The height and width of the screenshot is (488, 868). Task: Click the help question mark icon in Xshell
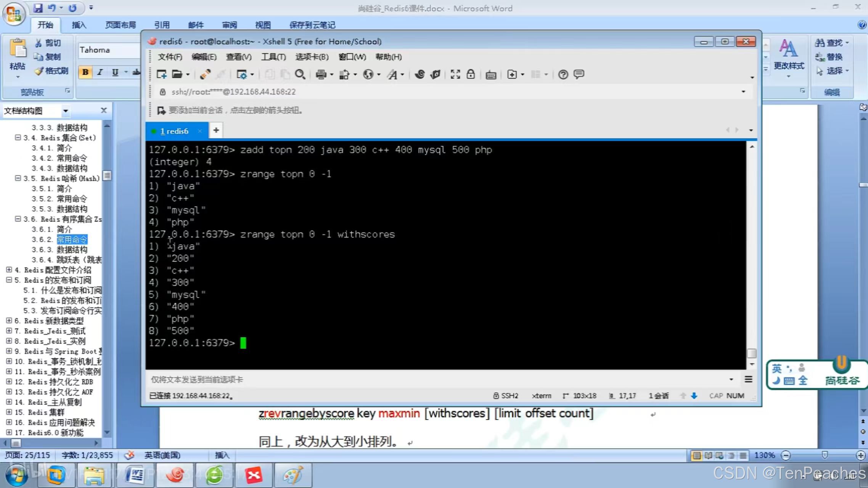(563, 74)
